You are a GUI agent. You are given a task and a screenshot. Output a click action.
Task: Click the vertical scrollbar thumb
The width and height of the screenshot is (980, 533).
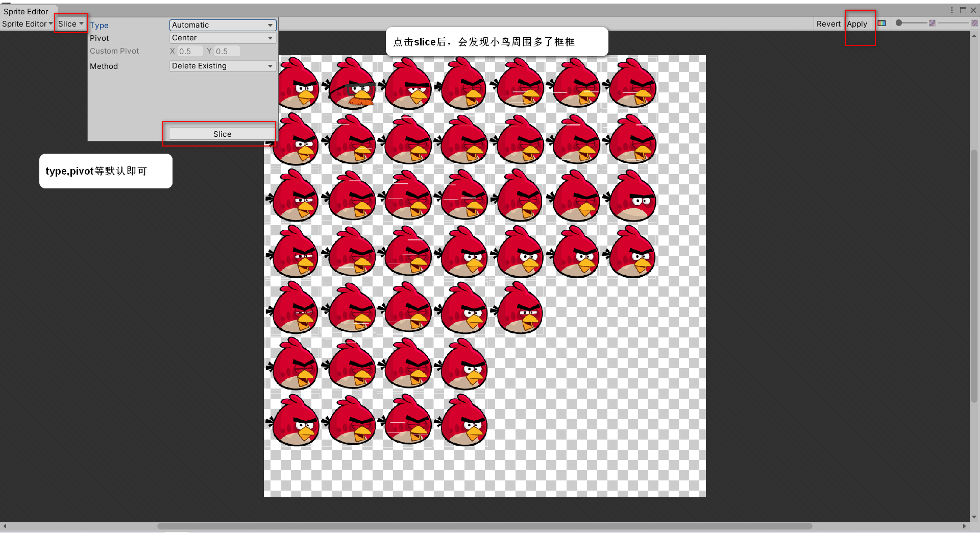click(974, 276)
